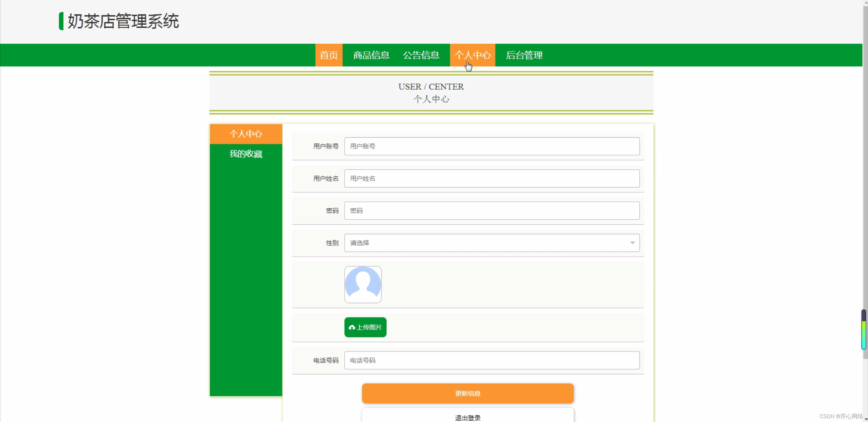This screenshot has width=868, height=422.
Task: Open the 首页 home tab
Action: [x=328, y=55]
